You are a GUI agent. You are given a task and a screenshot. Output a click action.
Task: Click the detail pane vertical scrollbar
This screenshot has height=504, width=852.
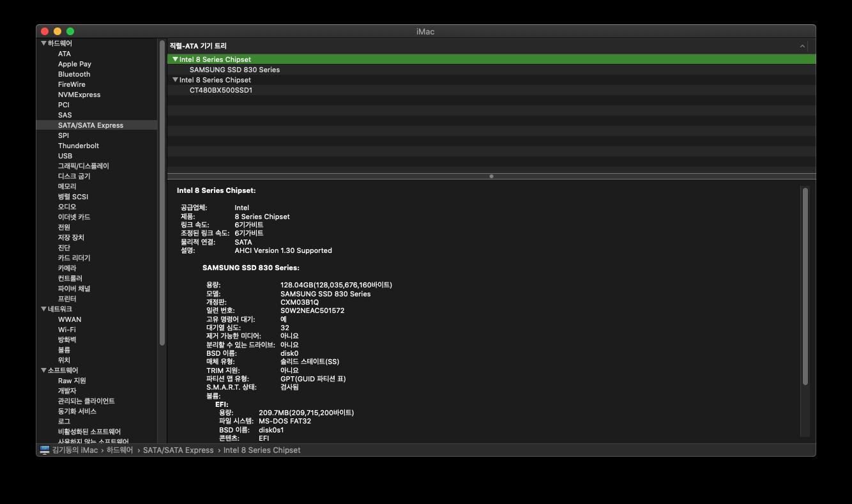(805, 286)
